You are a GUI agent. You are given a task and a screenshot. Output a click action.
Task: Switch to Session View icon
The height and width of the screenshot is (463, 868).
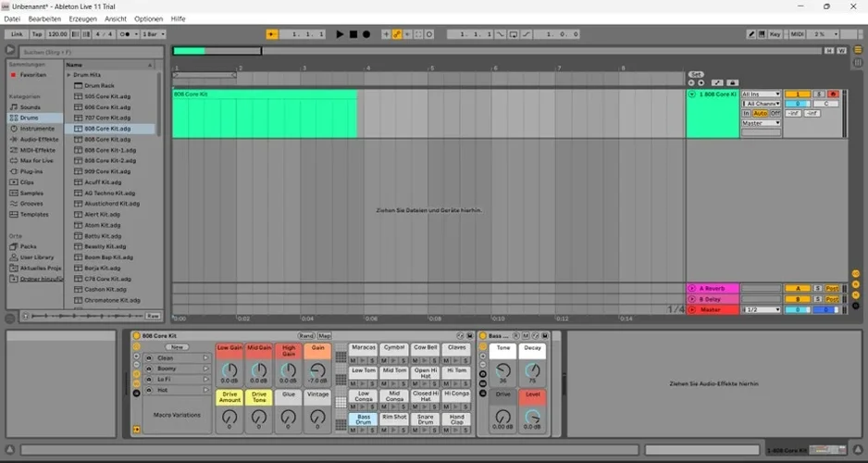pos(858,62)
